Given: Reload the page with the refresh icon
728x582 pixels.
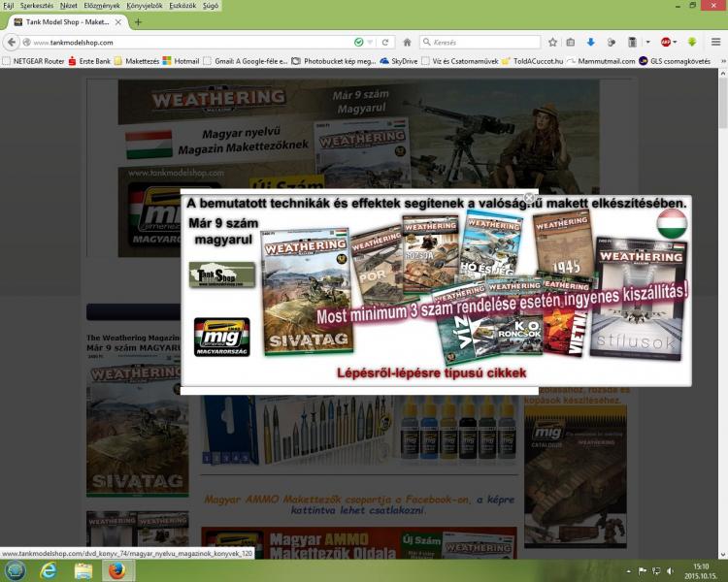Looking at the screenshot, I should tap(385, 43).
